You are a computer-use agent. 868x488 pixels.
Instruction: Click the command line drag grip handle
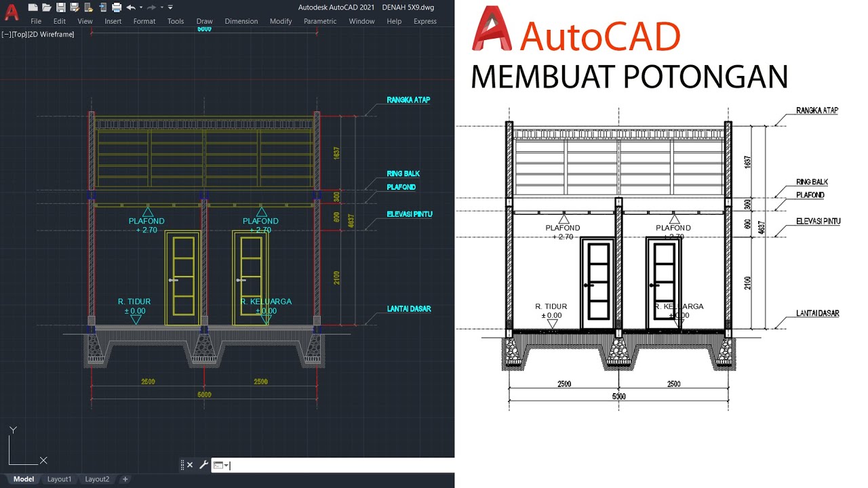(x=182, y=465)
